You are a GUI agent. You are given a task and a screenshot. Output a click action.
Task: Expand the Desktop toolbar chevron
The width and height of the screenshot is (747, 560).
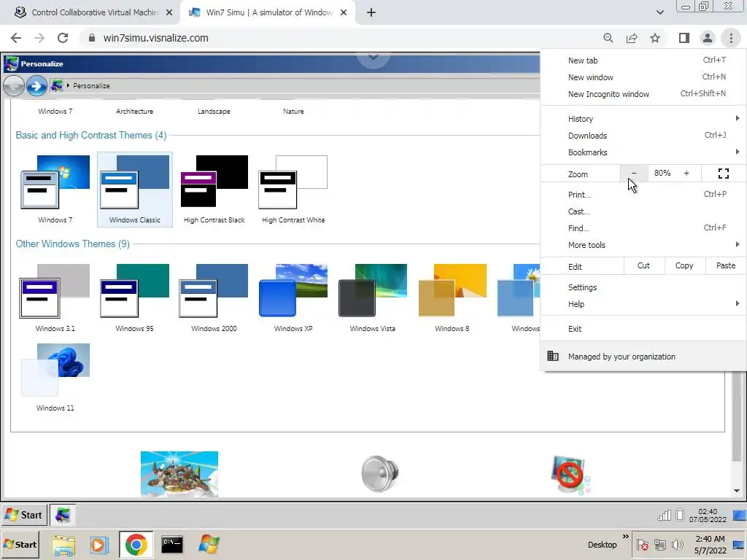click(625, 537)
